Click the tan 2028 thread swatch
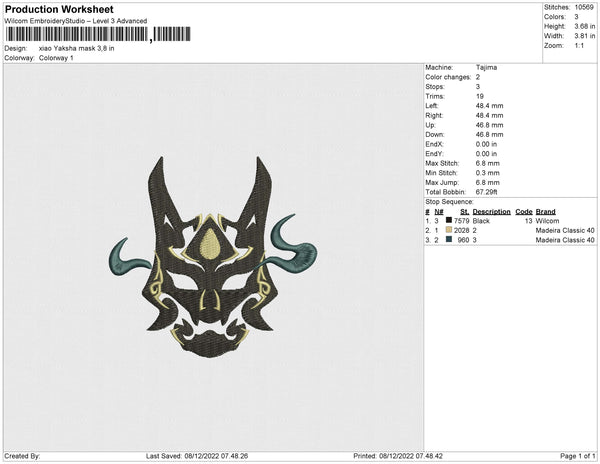The image size is (600, 464). 449,230
